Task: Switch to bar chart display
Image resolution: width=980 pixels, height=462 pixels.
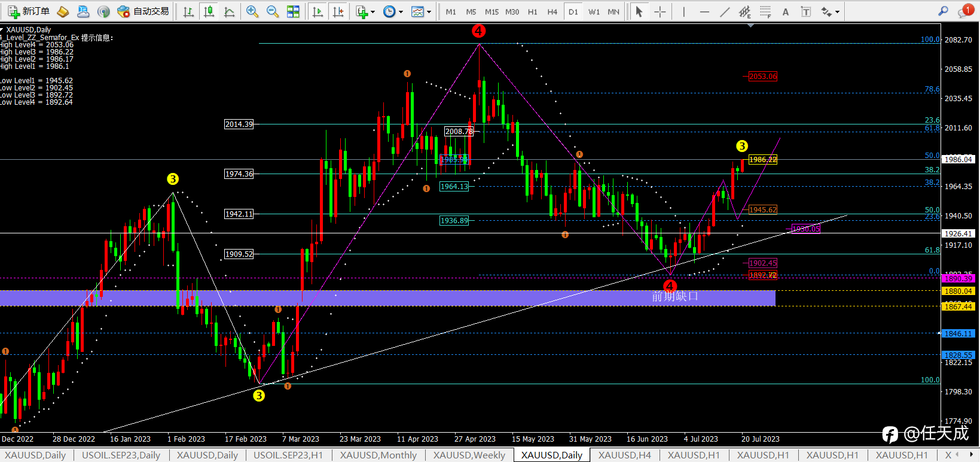Action: 188,11
